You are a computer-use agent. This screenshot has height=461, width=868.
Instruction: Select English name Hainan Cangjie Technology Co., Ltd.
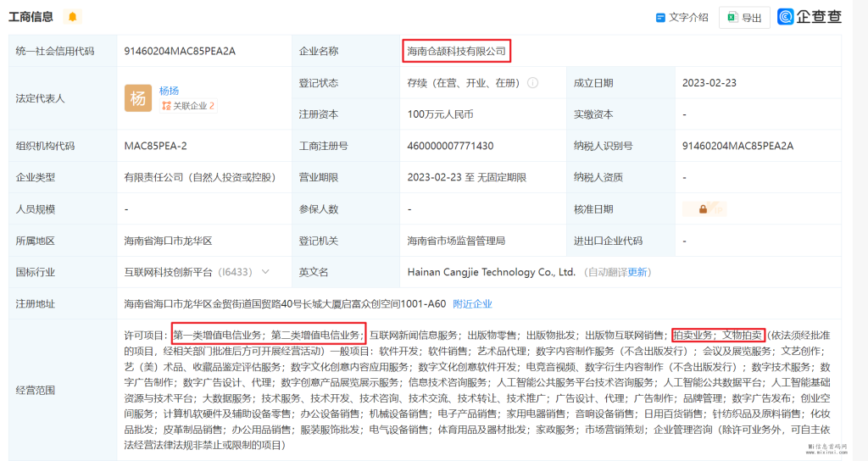pos(491,272)
